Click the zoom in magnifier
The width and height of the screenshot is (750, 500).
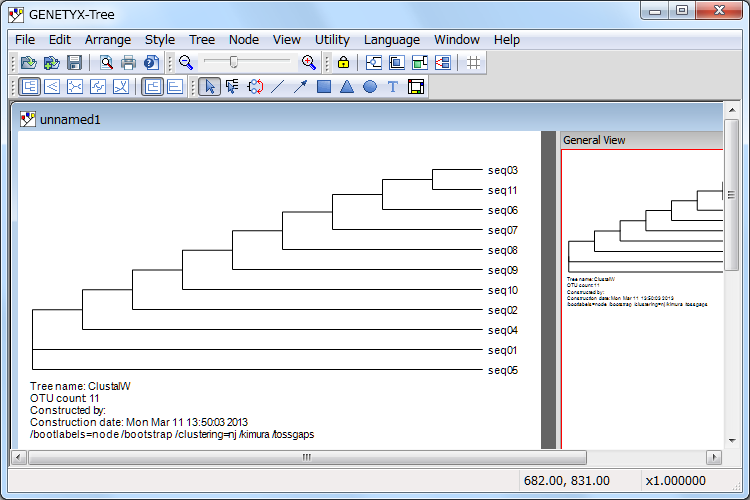tap(309, 63)
